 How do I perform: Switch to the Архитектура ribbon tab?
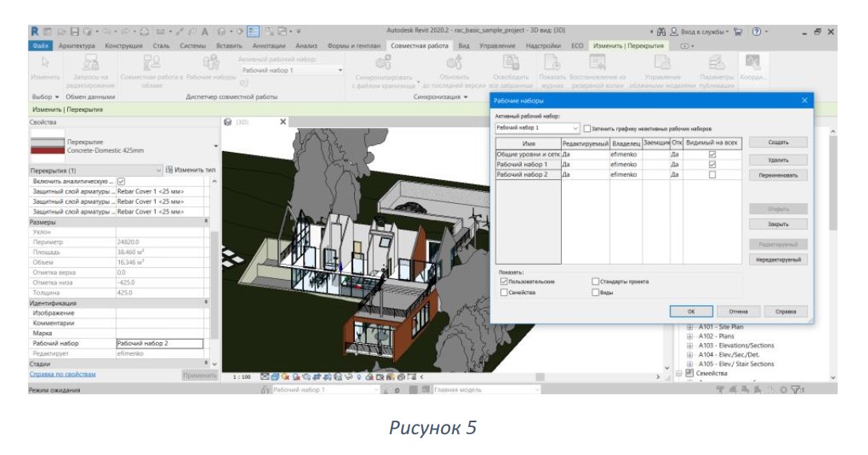click(x=77, y=46)
